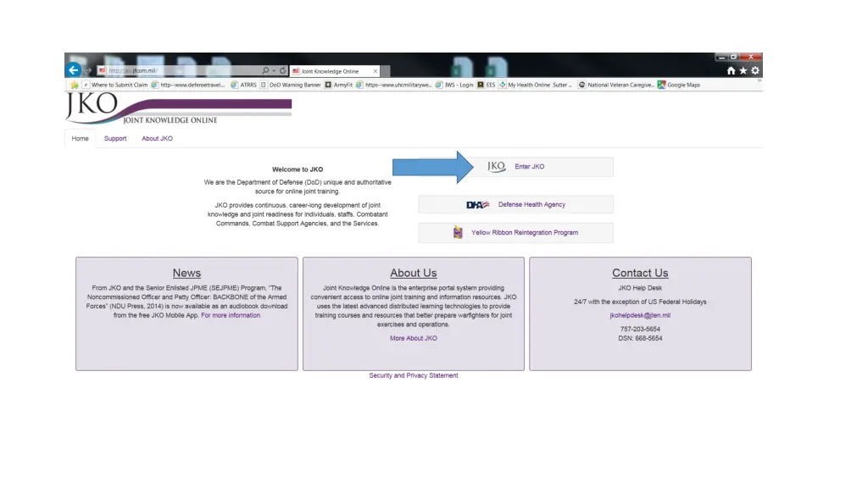
Task: Open the Google Maps favorite
Action: click(x=679, y=86)
